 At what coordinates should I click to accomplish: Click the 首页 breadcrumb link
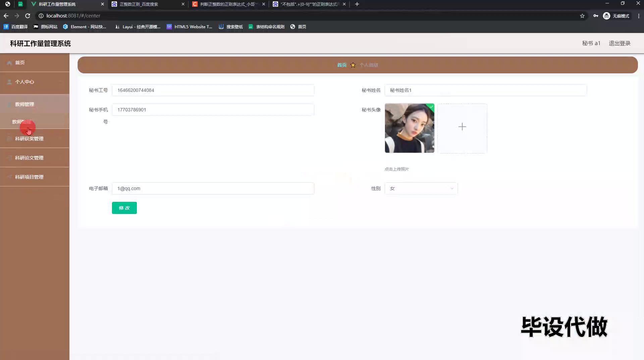(342, 65)
